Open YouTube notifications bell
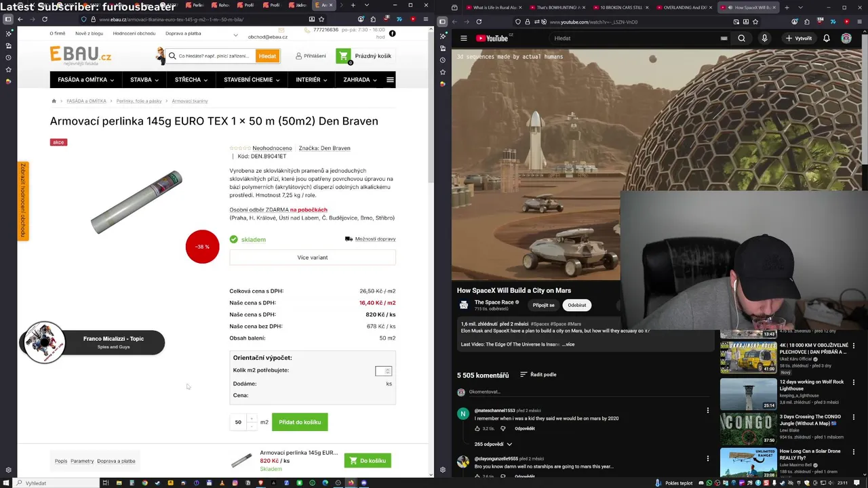Image resolution: width=868 pixels, height=488 pixels. point(827,38)
